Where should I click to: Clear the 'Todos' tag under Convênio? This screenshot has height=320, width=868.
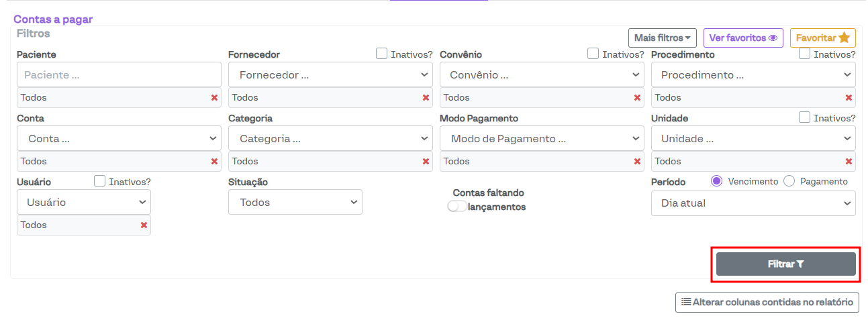pyautogui.click(x=637, y=98)
